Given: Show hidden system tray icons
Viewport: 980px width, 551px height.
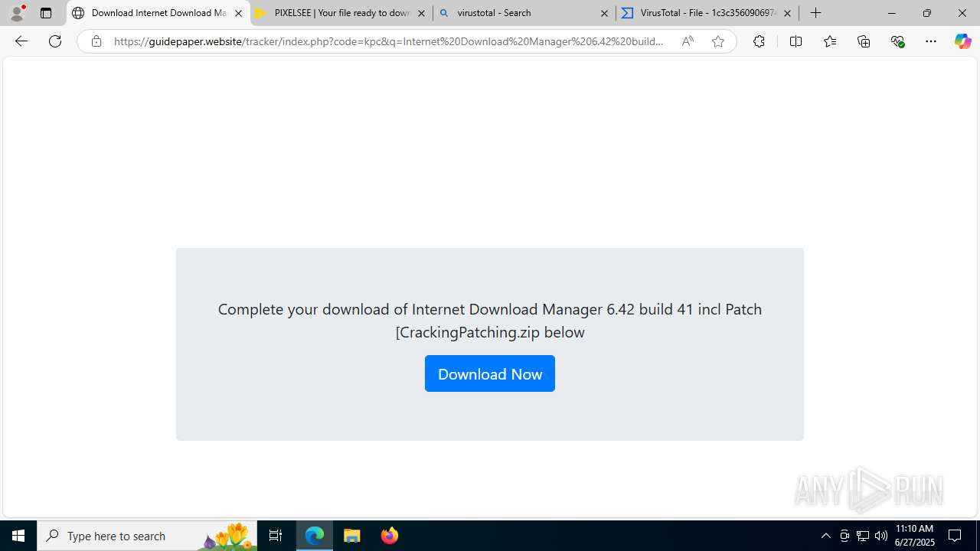Looking at the screenshot, I should (825, 536).
